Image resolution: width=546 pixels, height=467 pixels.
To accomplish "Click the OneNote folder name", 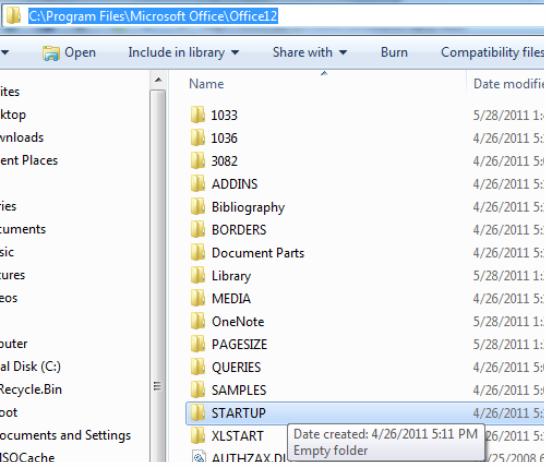I will point(238,321).
